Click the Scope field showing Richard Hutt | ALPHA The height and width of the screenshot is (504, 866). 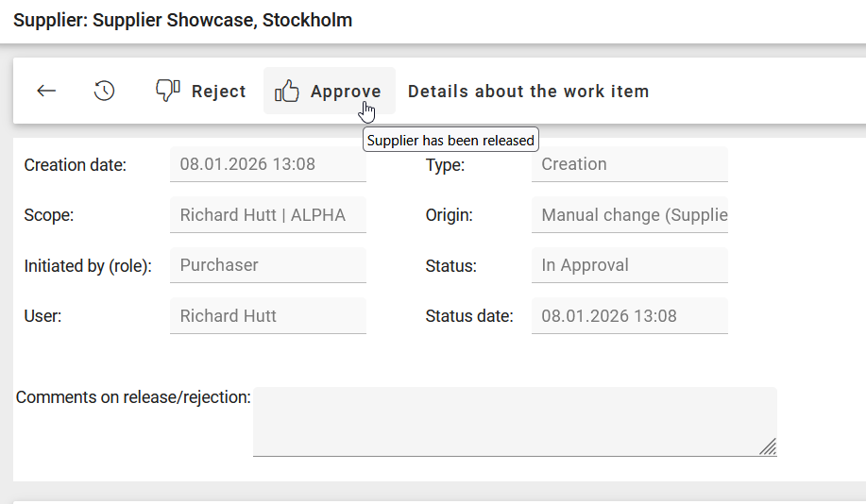[x=267, y=215]
